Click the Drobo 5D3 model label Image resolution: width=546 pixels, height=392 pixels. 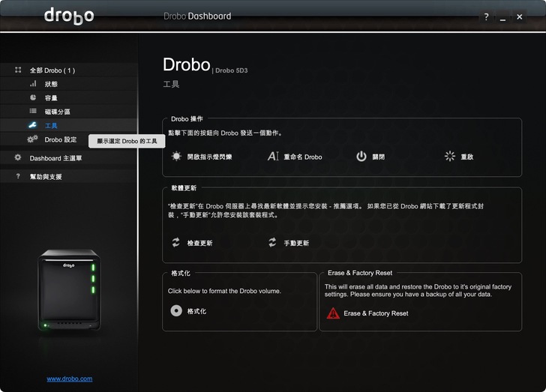pyautogui.click(x=231, y=70)
